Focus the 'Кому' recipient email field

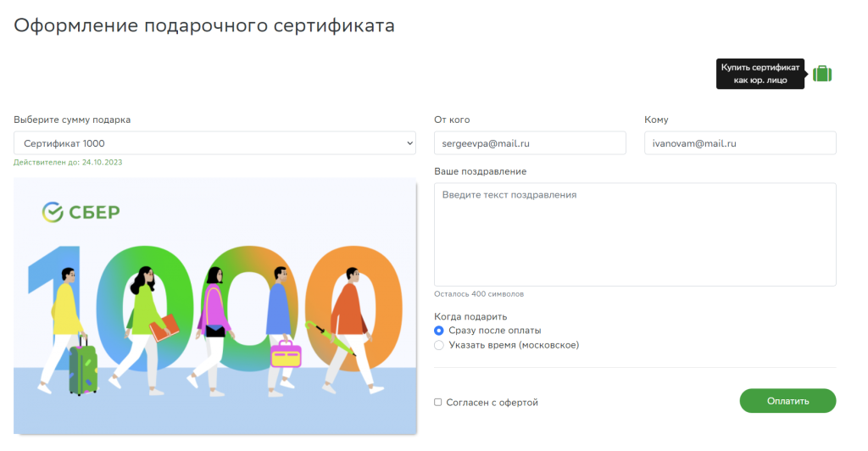[x=739, y=143]
